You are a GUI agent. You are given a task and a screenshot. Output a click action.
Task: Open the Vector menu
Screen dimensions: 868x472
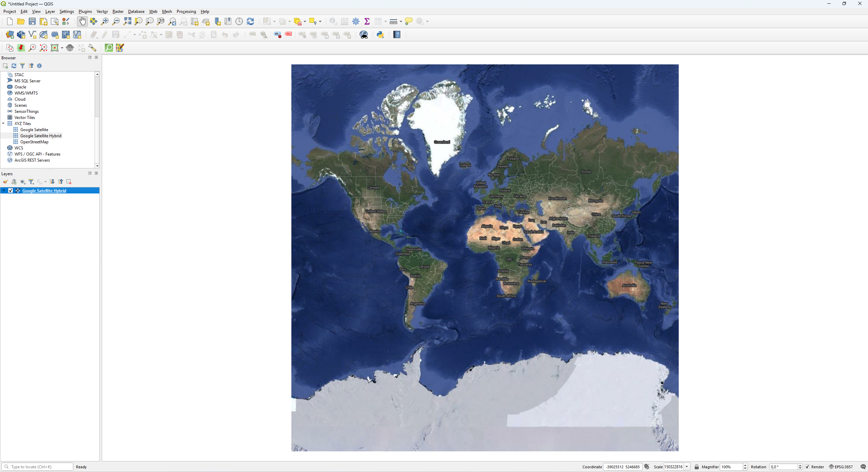click(x=102, y=12)
